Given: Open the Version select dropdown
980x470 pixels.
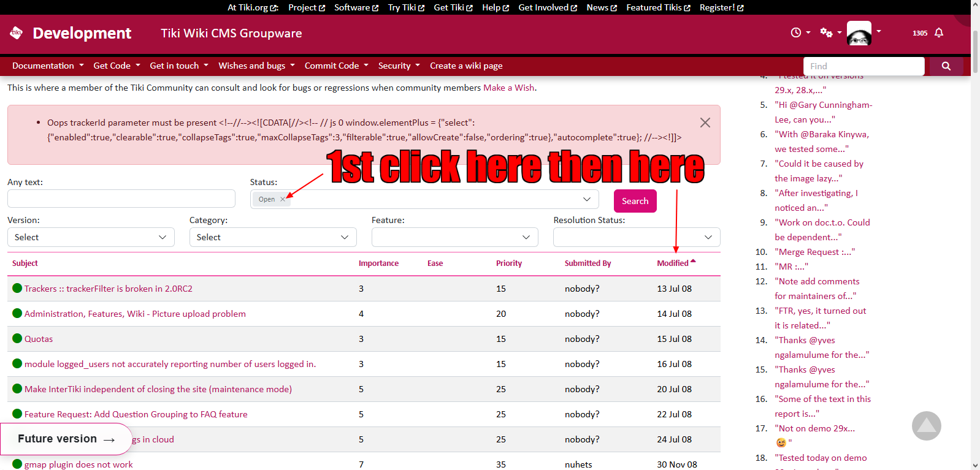Looking at the screenshot, I should pos(91,237).
